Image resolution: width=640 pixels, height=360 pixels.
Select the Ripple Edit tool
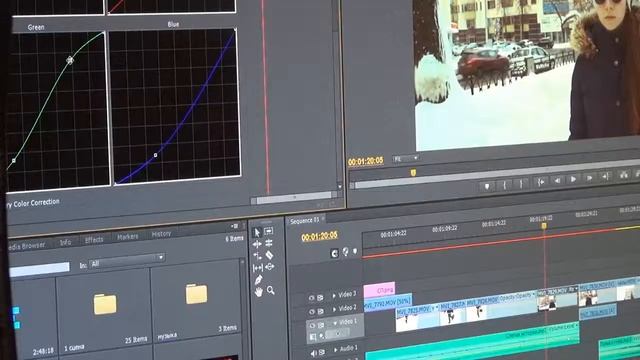coord(257,244)
